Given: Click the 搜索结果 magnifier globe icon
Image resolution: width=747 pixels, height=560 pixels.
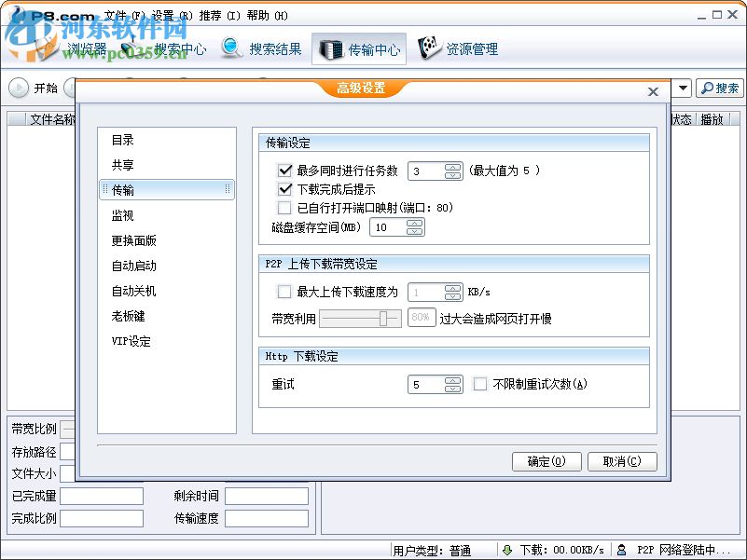Looking at the screenshot, I should pos(231,48).
